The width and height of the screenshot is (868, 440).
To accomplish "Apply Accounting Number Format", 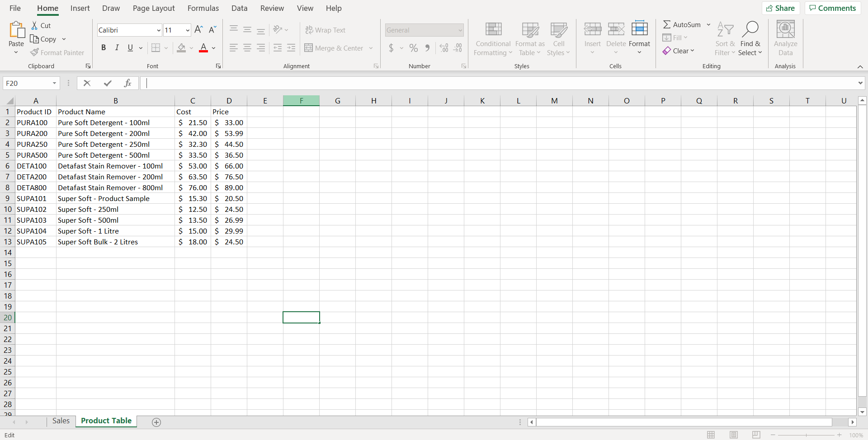I will tap(392, 48).
